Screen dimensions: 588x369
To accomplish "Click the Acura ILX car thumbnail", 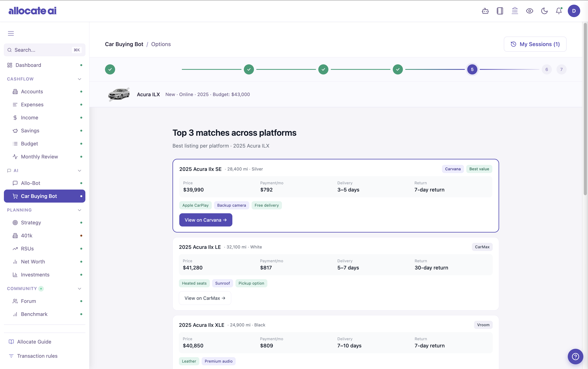I will [x=119, y=94].
